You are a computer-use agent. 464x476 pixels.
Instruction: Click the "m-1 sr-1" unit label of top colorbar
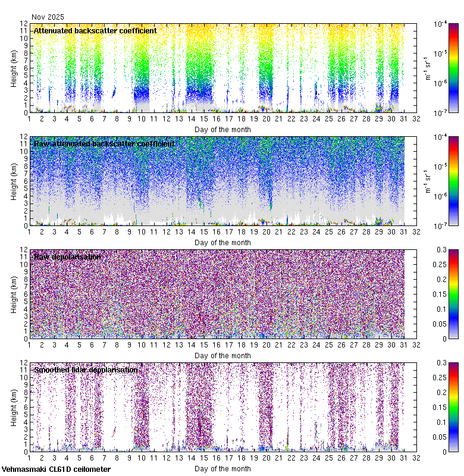point(427,68)
